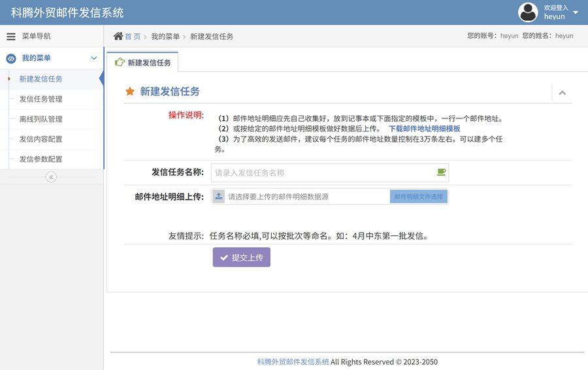Collapse the 我的菜单 sidebar section
This screenshot has height=370, width=588.
click(93, 58)
